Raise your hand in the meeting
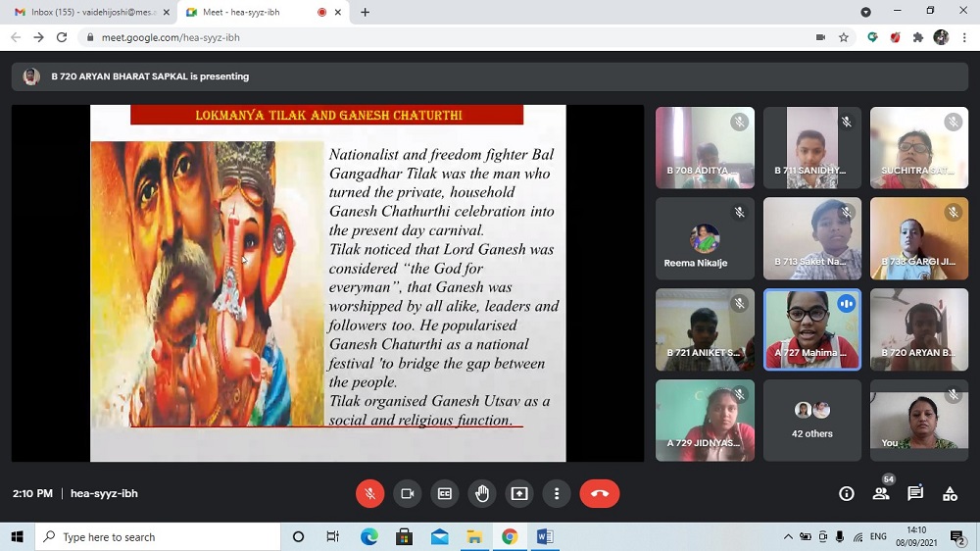The width and height of the screenshot is (980, 551). coord(482,494)
